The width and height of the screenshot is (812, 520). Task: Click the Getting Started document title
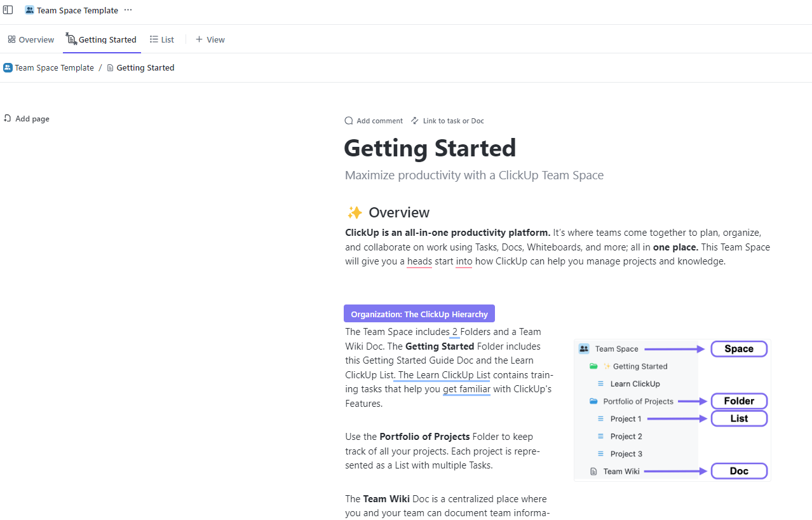[x=430, y=148]
